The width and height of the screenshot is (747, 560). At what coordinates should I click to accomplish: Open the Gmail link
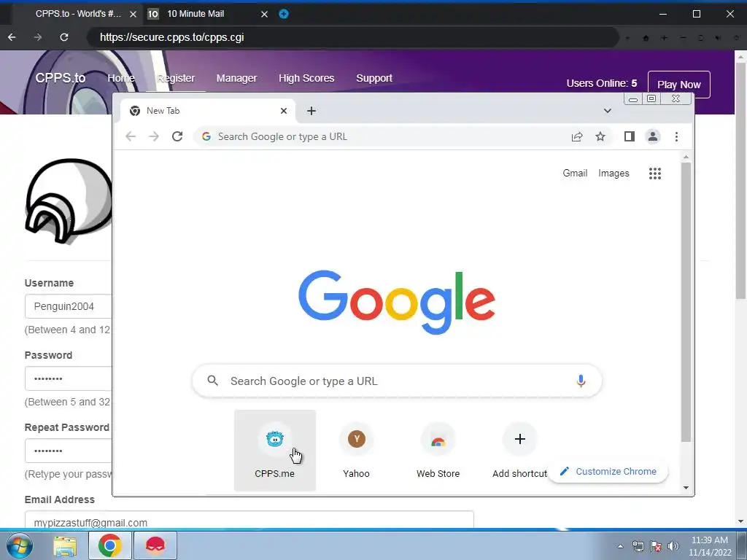click(x=575, y=174)
